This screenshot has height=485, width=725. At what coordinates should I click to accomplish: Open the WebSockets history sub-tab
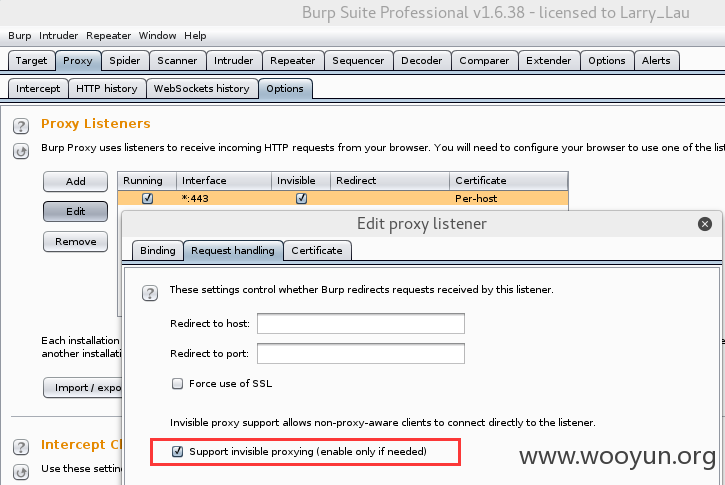202,88
